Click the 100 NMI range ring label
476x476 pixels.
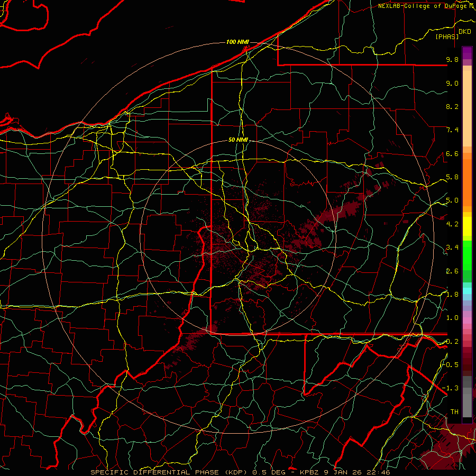point(237,42)
